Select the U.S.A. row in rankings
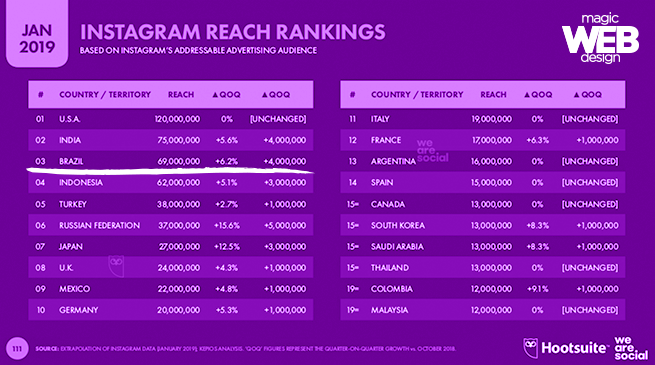 (x=170, y=119)
